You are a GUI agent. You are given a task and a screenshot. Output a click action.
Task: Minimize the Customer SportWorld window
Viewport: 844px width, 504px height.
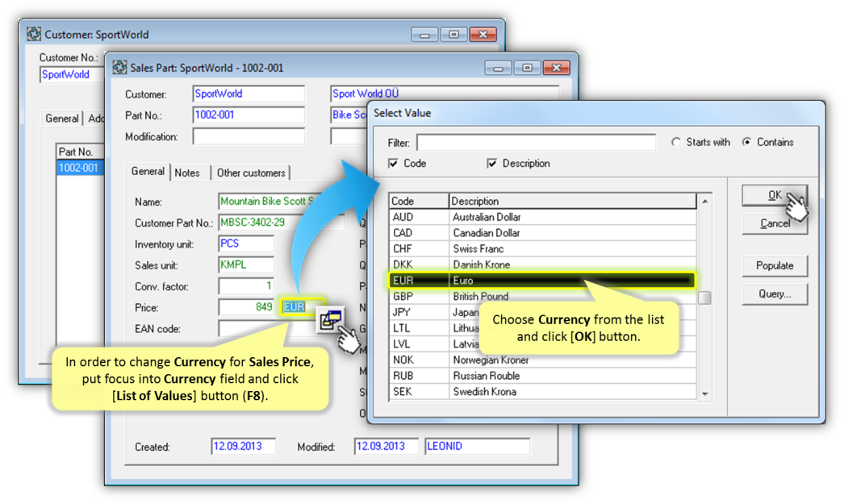coord(424,35)
